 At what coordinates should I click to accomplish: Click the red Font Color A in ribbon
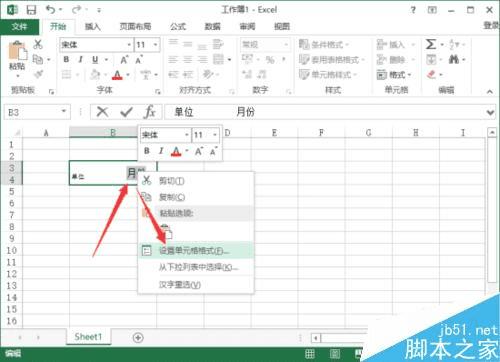coord(117,75)
